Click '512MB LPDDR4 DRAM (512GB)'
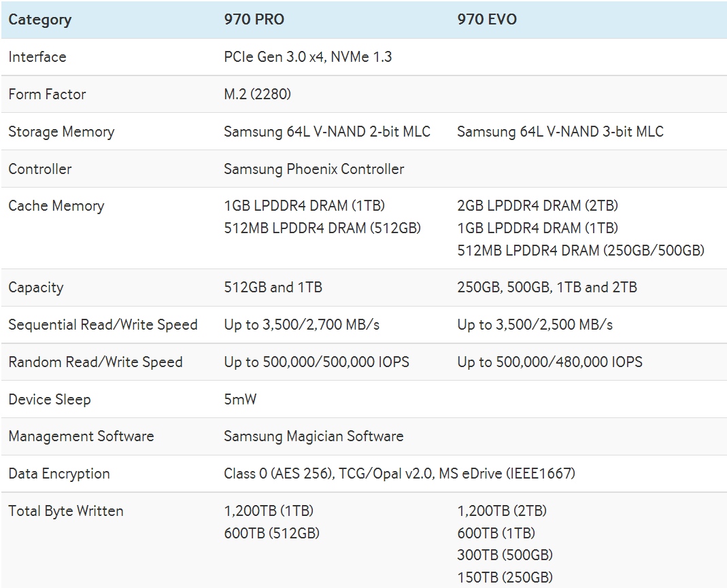The image size is (727, 588). 322,228
